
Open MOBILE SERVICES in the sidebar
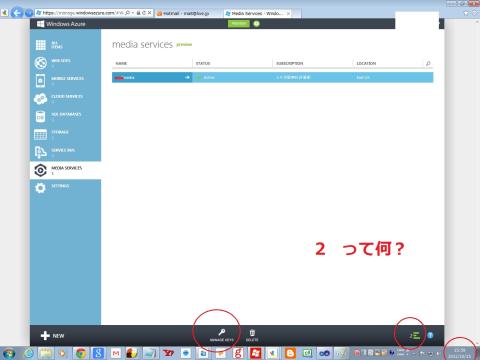(x=65, y=81)
